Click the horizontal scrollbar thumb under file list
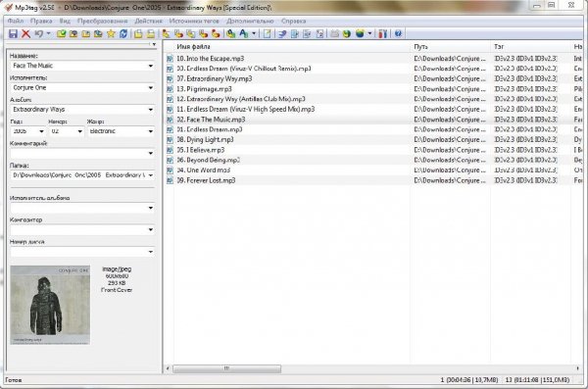This screenshot has width=588, height=389. click(x=227, y=368)
